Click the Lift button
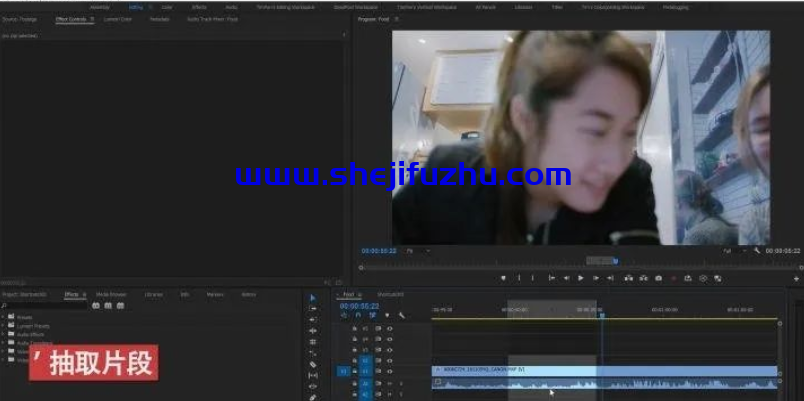This screenshot has width=804, height=401. (629, 278)
